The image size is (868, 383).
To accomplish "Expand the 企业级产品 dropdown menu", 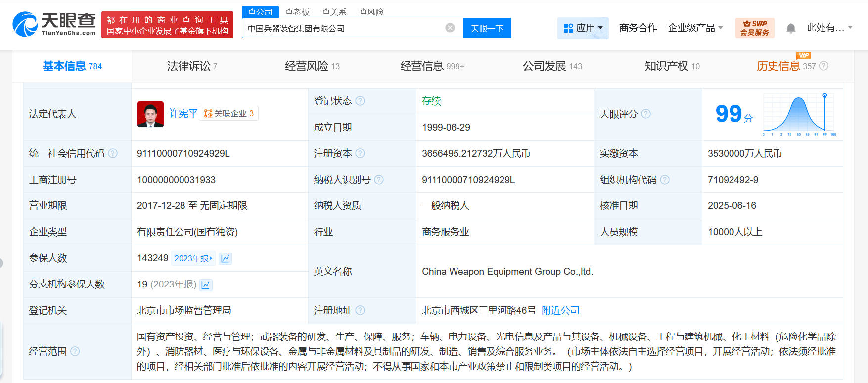I will coord(695,28).
